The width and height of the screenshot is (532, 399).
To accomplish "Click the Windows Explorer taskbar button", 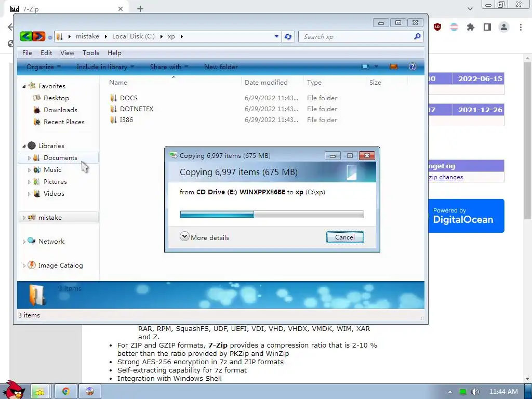I will point(40,392).
